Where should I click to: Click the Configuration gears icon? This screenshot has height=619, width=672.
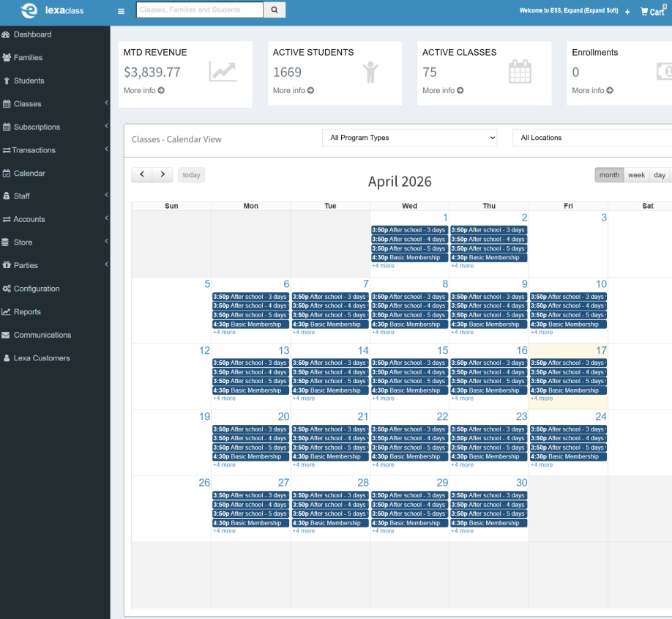(x=7, y=289)
